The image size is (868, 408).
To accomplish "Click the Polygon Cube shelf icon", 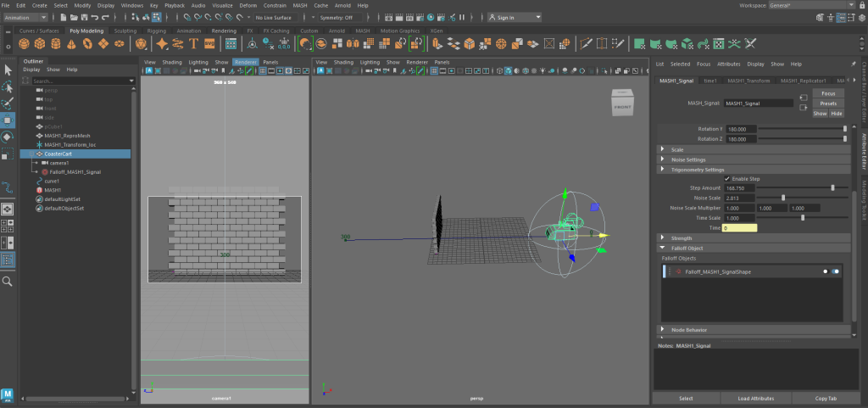I will (x=42, y=43).
